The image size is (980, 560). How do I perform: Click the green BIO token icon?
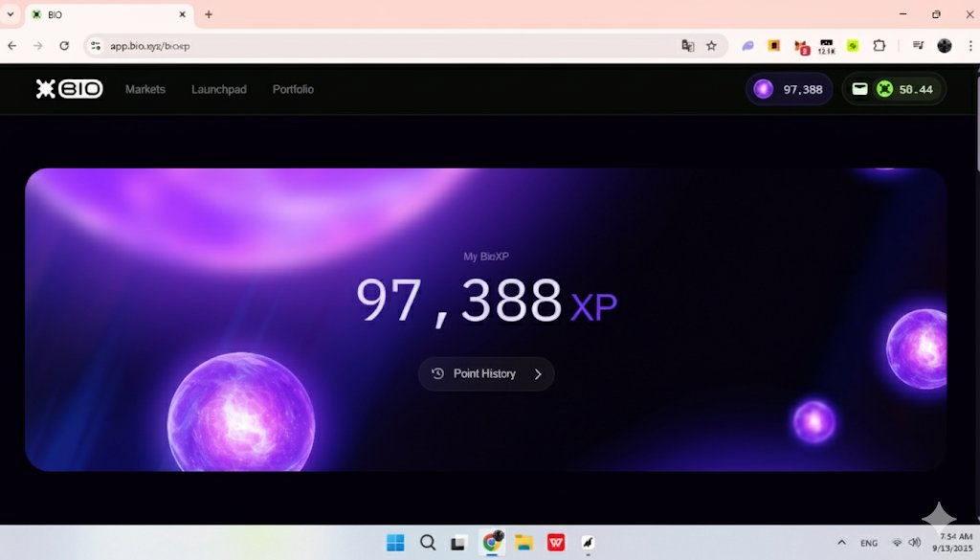coord(884,89)
